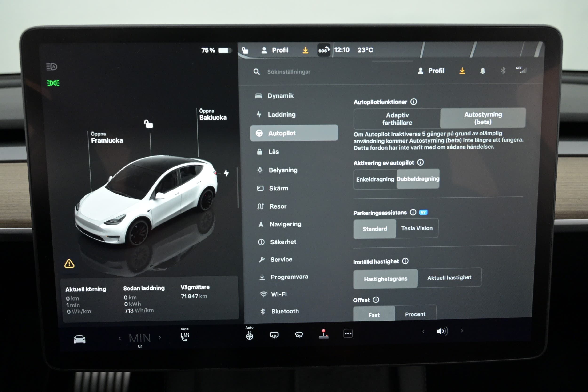Open the three-dot app launcher icon
The width and height of the screenshot is (588, 392).
348,333
